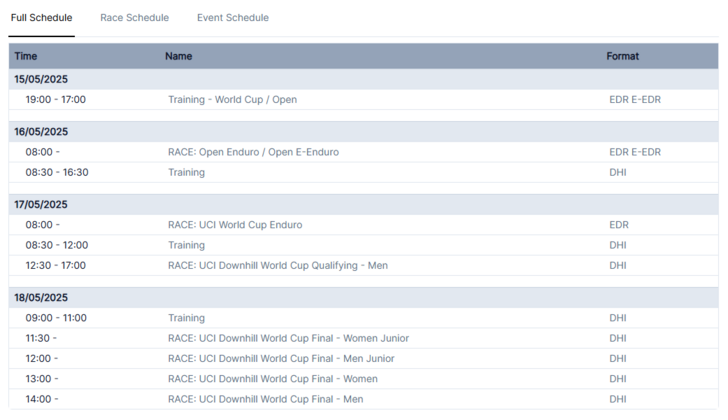Switch to the Full Schedule tab
Image resolution: width=728 pixels, height=420 pixels.
tap(41, 18)
